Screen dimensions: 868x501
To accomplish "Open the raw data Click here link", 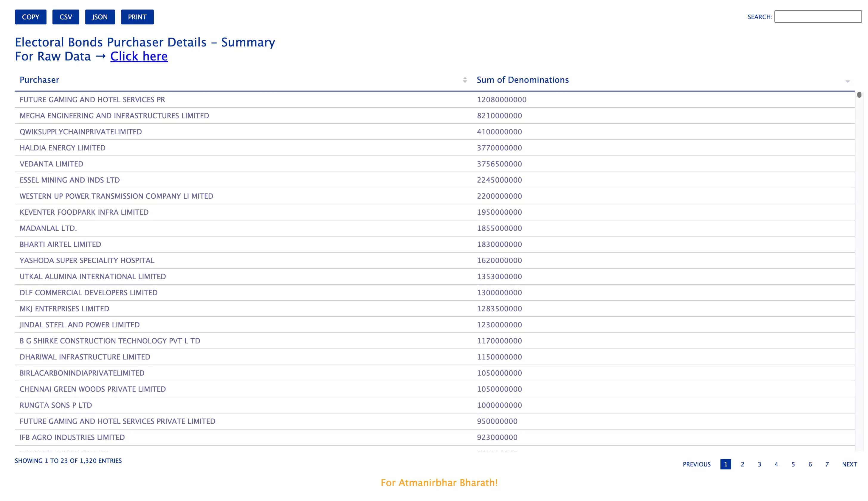I will click(x=139, y=56).
